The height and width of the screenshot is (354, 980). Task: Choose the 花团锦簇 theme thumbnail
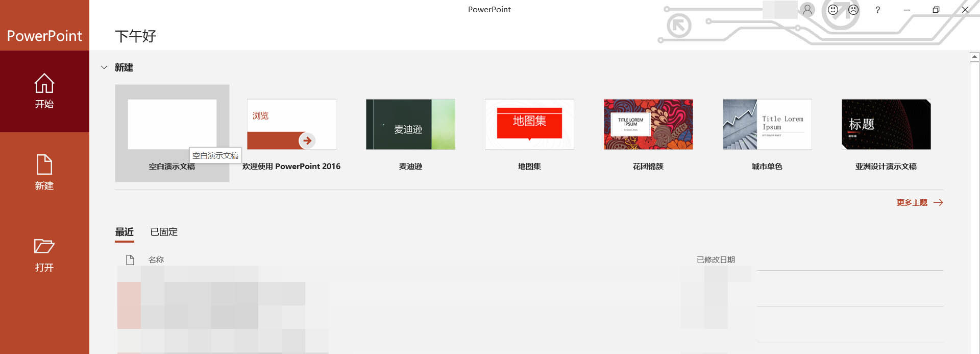tap(648, 124)
